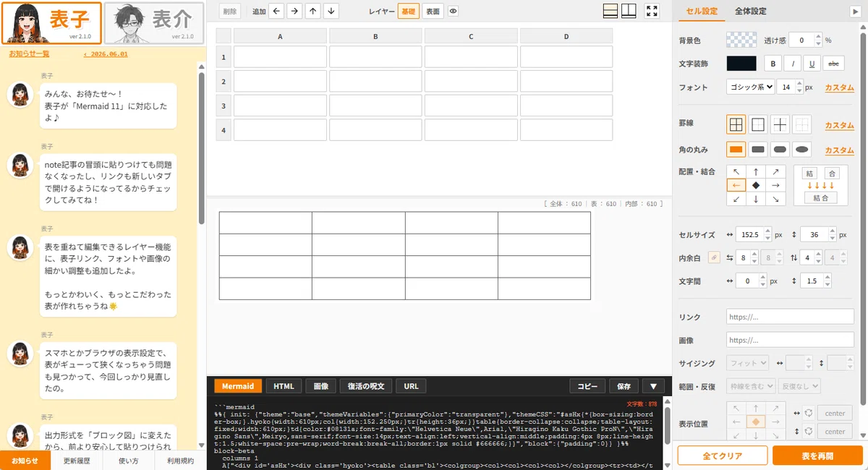This screenshot has width=868, height=470.
Task: Choose slightly rounded corner shape
Action: coord(758,150)
